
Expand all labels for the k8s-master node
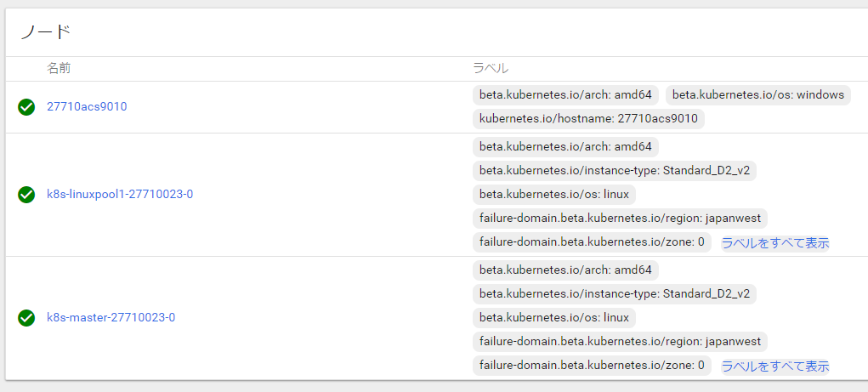774,366
